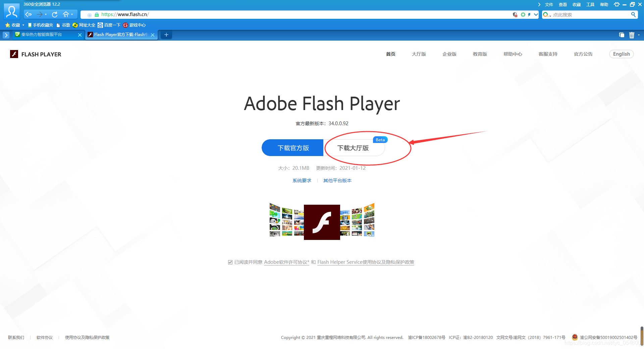Image resolution: width=644 pixels, height=349 pixels.
Task: Click the 渝公网安备 police badge icon
Action: pos(575,337)
